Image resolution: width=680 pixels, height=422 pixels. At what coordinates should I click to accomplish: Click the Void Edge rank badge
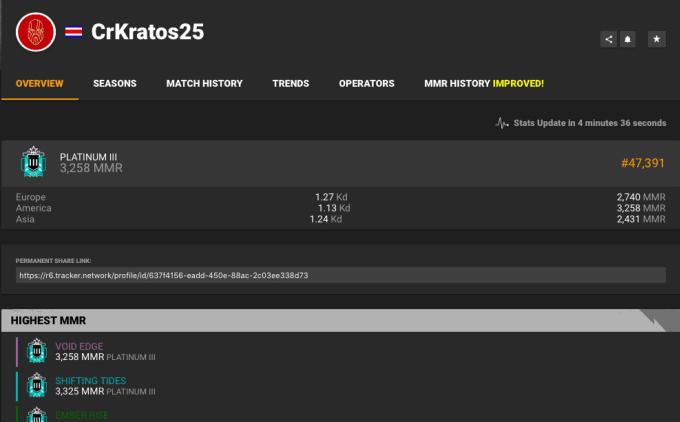(x=37, y=350)
